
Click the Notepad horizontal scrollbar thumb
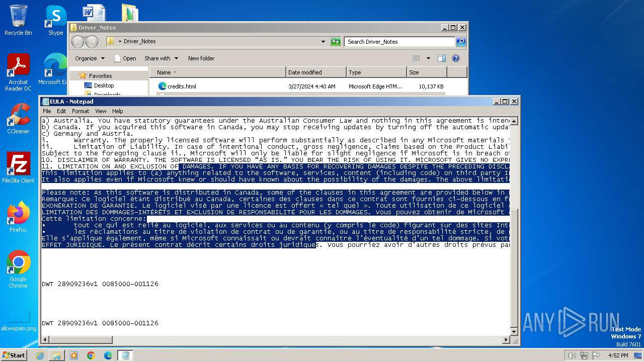click(81, 340)
